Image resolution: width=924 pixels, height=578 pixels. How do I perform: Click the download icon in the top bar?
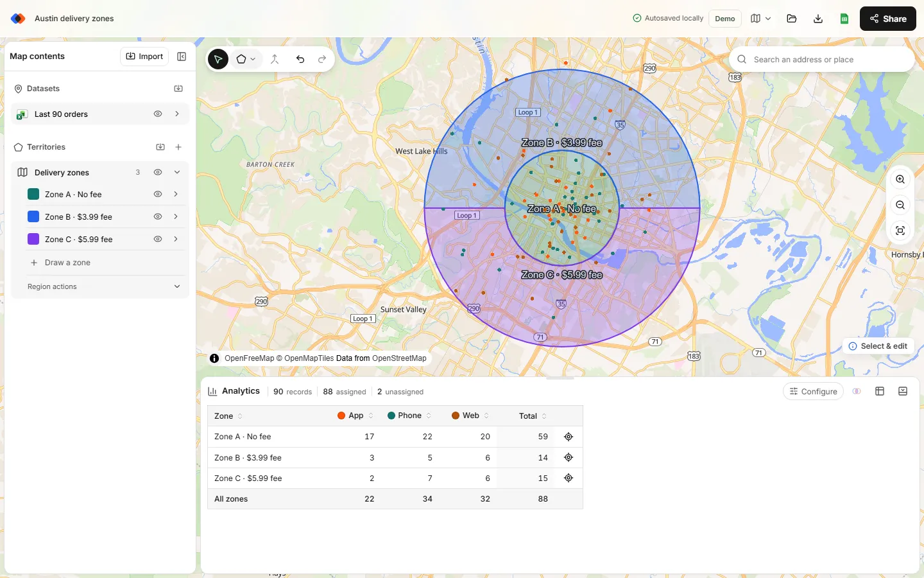pos(818,19)
